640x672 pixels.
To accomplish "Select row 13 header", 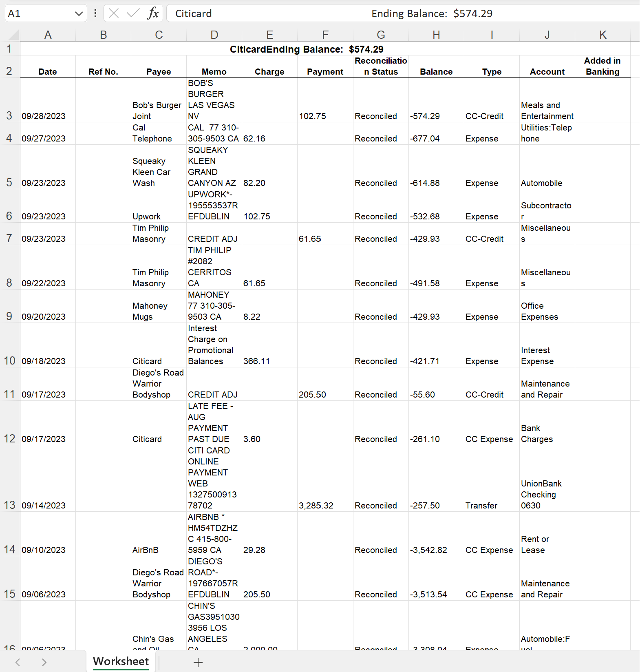I will 10,478.
